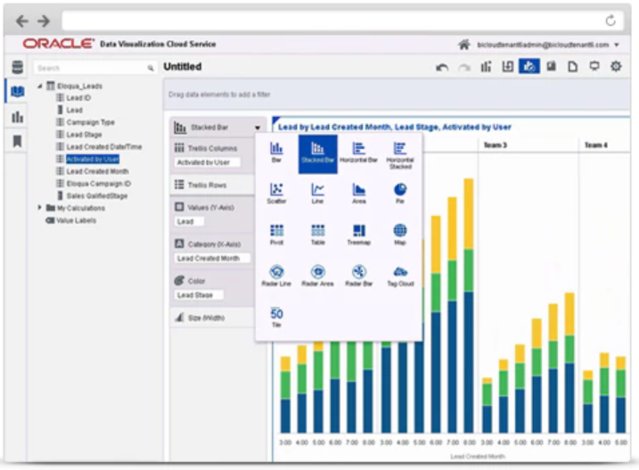
Task: Click the filter drop area bar
Action: click(x=397, y=95)
